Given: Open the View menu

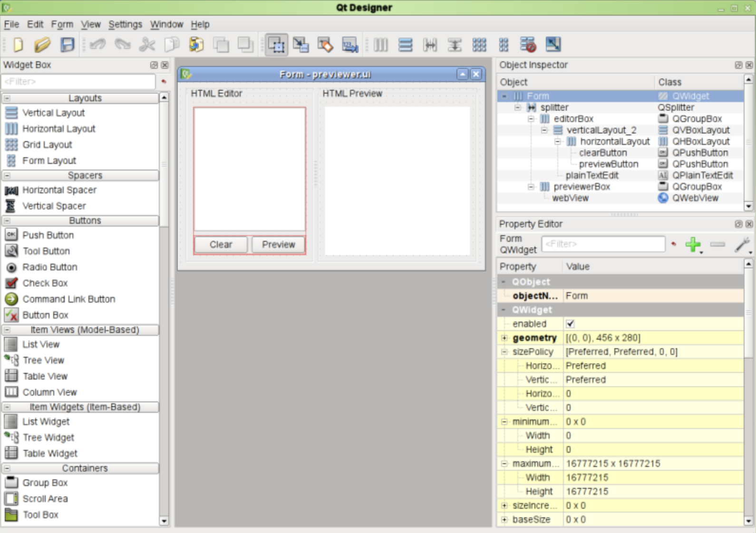Looking at the screenshot, I should (x=90, y=24).
